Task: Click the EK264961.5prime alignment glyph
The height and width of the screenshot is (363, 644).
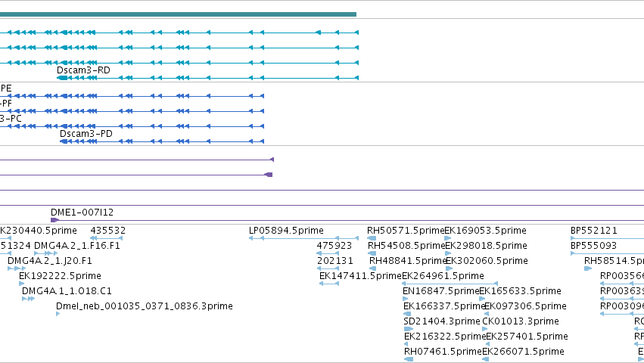Action: [450, 284]
